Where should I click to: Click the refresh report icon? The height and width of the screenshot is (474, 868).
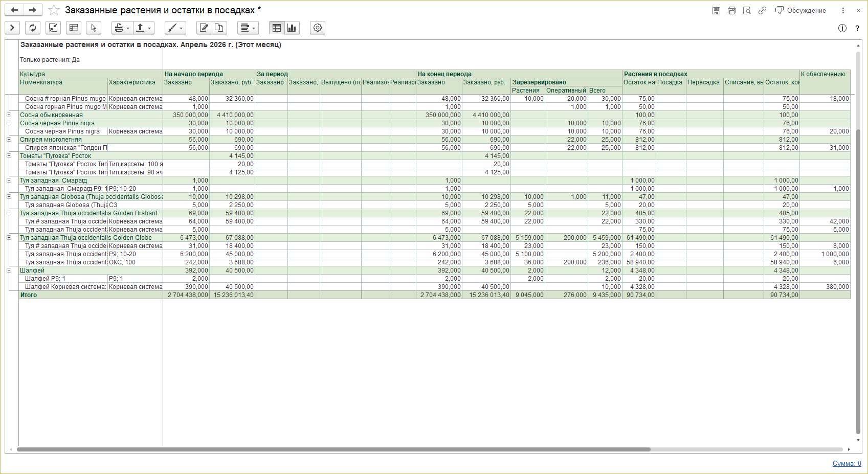(33, 28)
